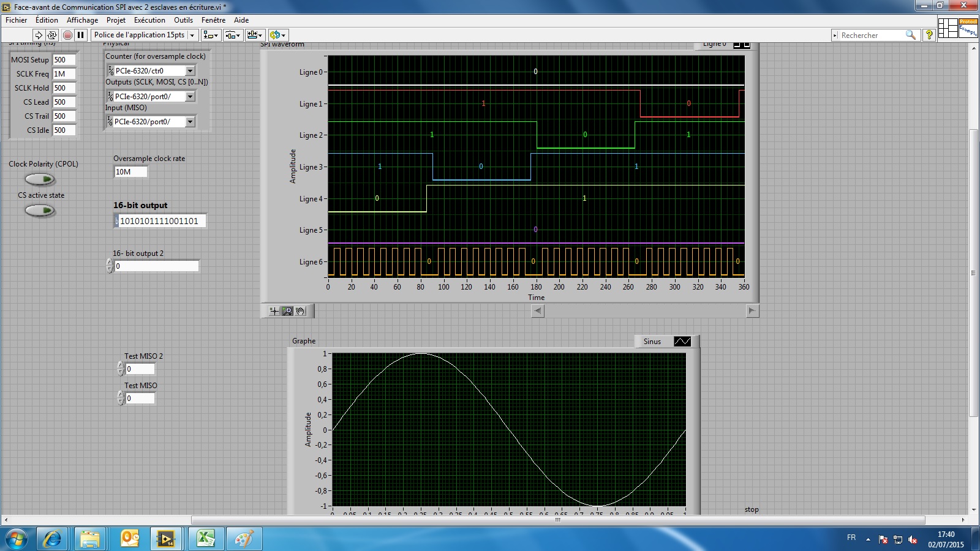Click the waveform scrollbar left arrow
Viewport: 980px width, 551px height.
537,311
